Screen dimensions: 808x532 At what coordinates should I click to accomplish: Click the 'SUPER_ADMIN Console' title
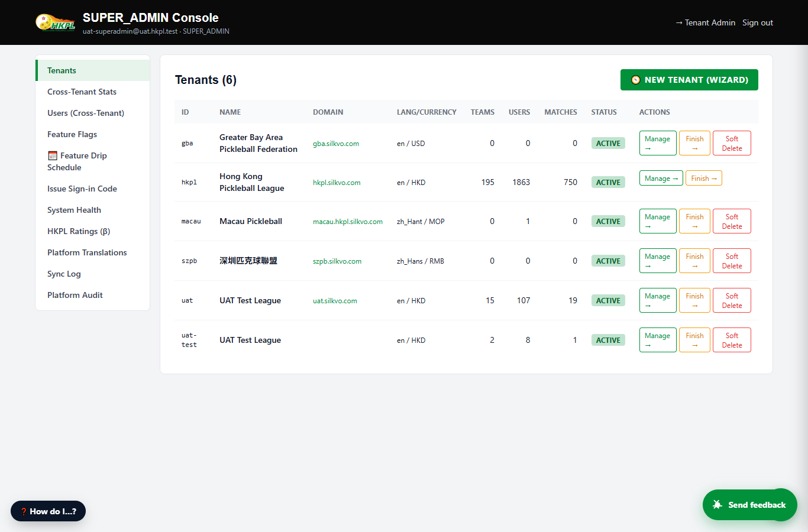(151, 18)
